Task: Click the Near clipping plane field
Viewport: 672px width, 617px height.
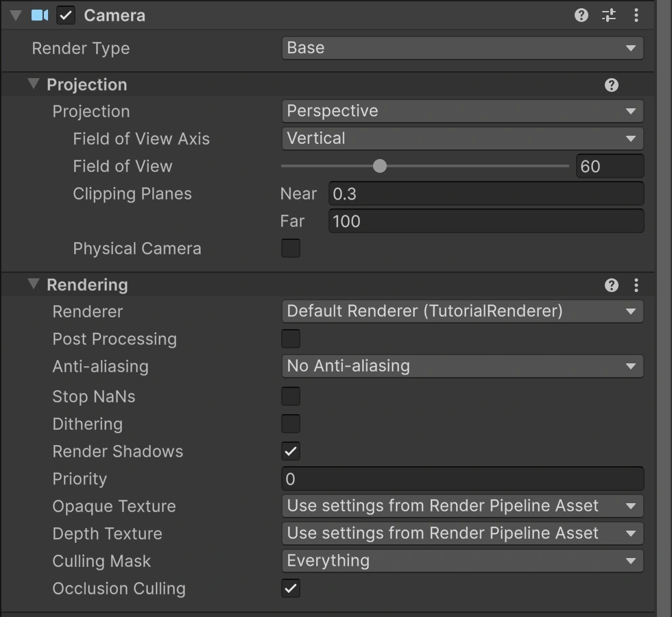Action: pyautogui.click(x=486, y=193)
